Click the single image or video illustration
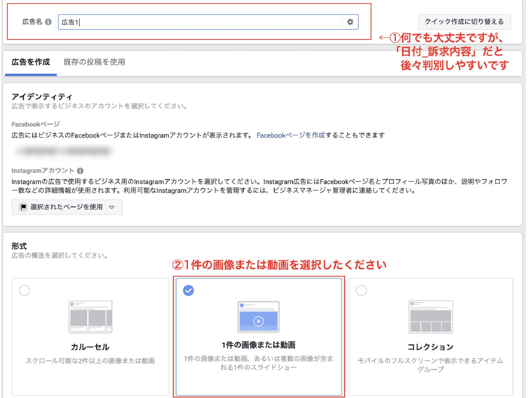This screenshot has height=398, width=532. (x=258, y=317)
